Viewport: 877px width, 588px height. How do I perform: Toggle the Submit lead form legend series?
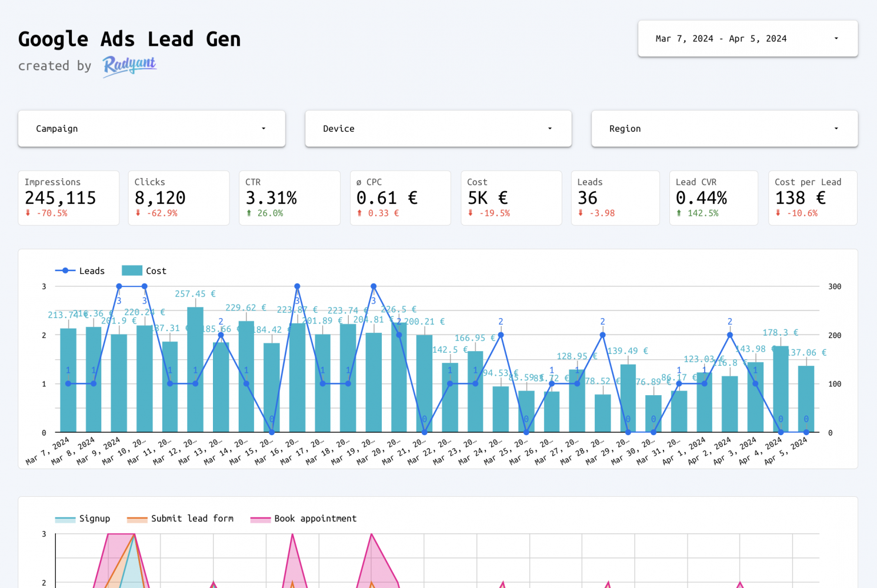[180, 519]
